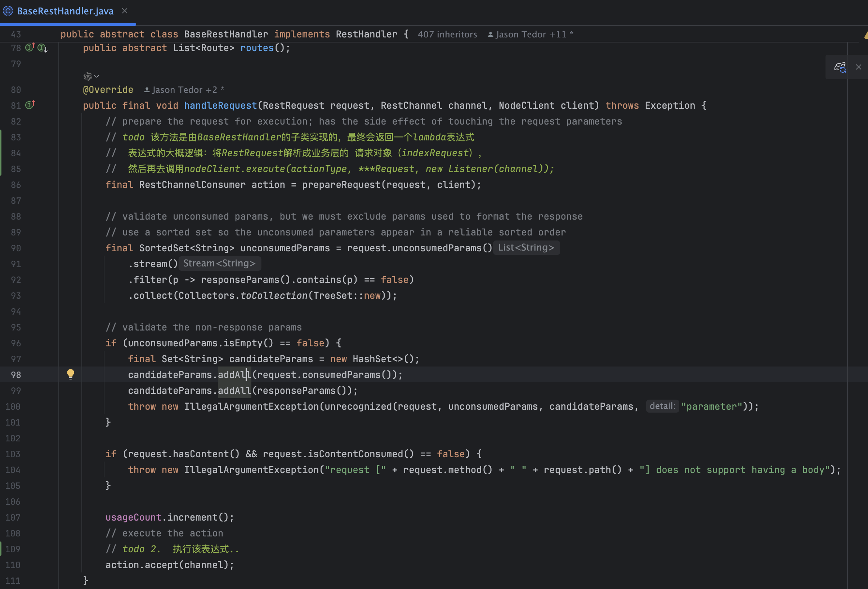Click the 'Jason Tedor +2' author hint on line 80
Screen dimensions: 868x589
(184, 90)
